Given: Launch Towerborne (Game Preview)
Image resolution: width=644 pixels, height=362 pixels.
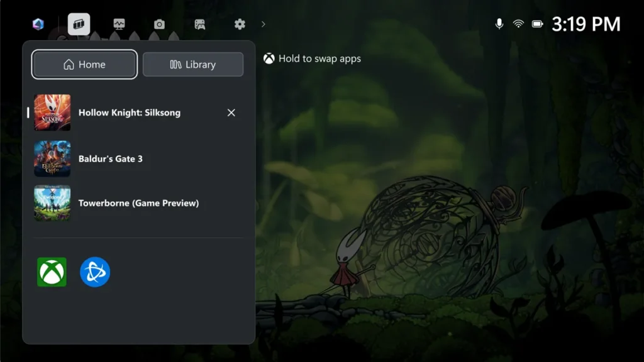Looking at the screenshot, I should (x=138, y=203).
